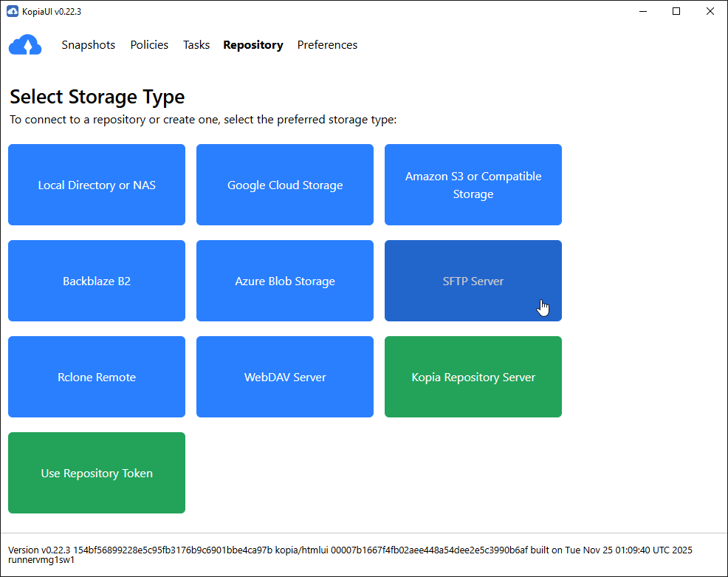Connect to a Kopia Repository Server
This screenshot has width=728, height=577.
tap(473, 377)
